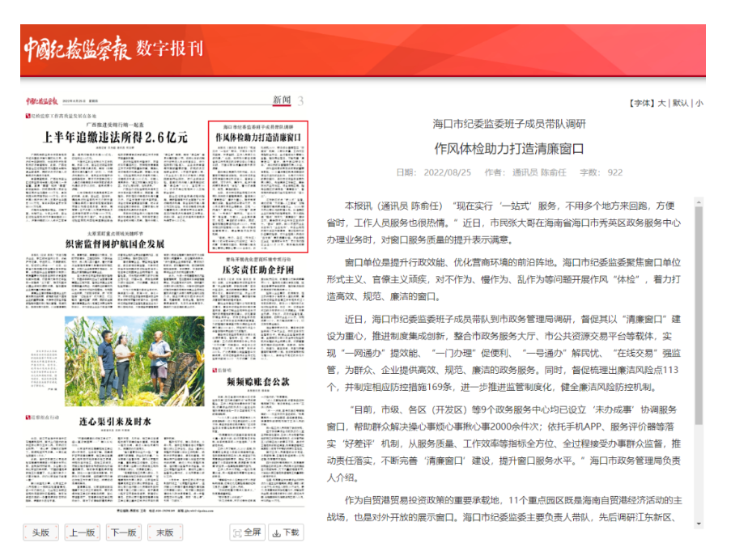This screenshot has height=560, width=731.
Task: Open article 连心渠引来及时水 on page
Action: click(115, 422)
